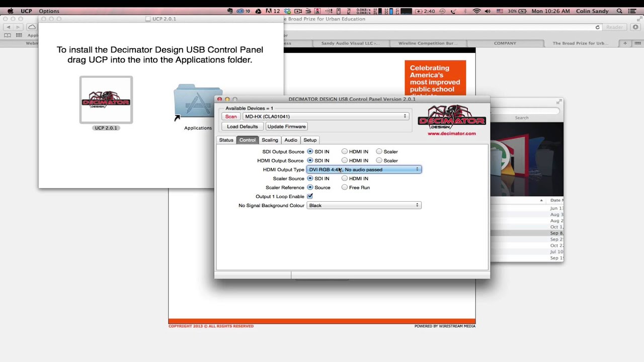Click the Bluetooth icon in menu bar
The image size is (644, 362).
coord(465,11)
